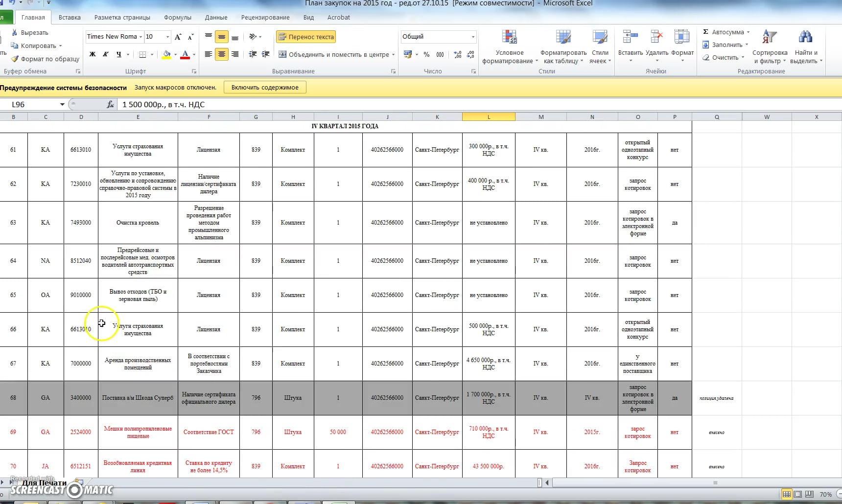Apply the comma style (000) format
This screenshot has height=504, width=842.
click(x=440, y=54)
